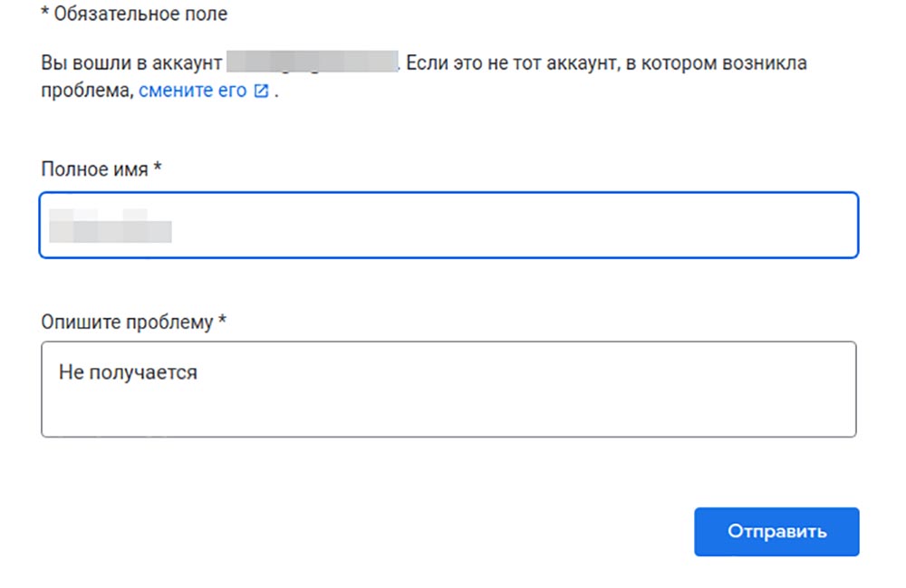Click the blurred name in the full name field
The width and height of the screenshot is (906, 588).
pos(111,225)
